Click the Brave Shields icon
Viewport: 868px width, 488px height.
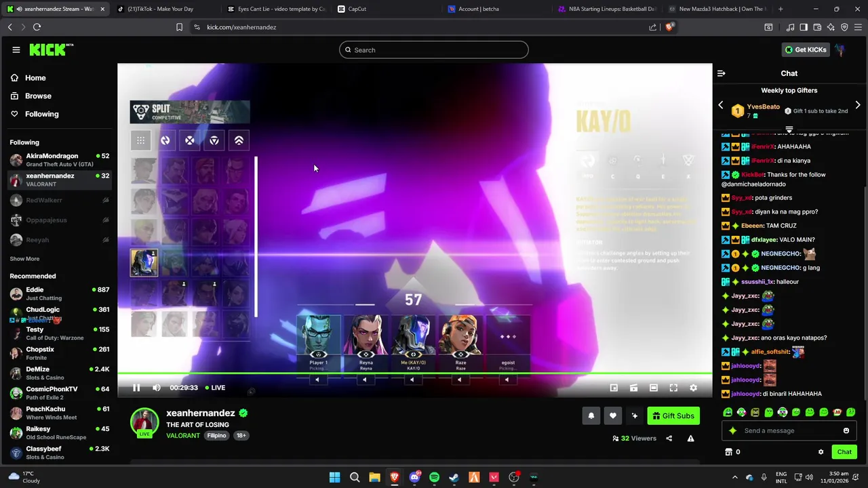click(669, 27)
